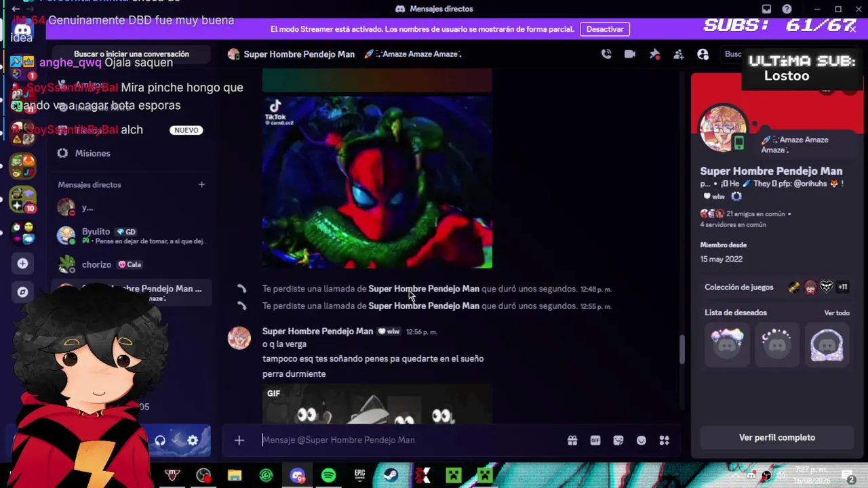The height and width of the screenshot is (488, 868).
Task: Open Discover servers compass
Action: (x=22, y=292)
